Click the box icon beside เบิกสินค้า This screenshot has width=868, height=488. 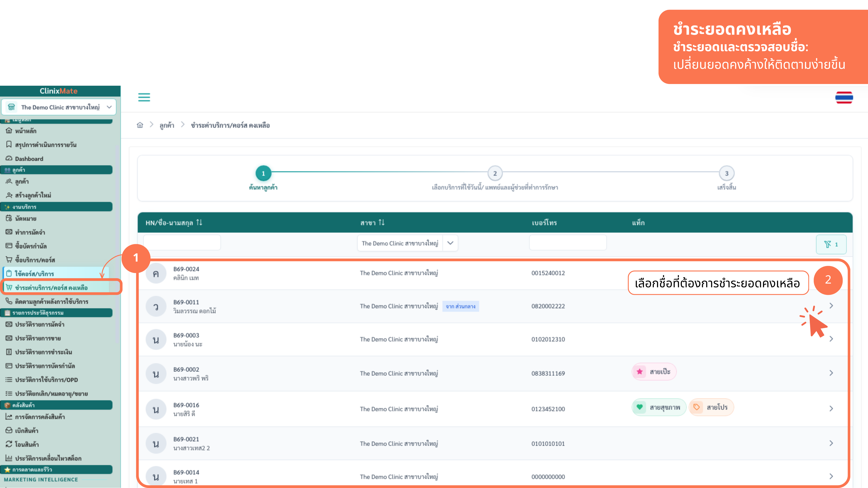[9, 430]
